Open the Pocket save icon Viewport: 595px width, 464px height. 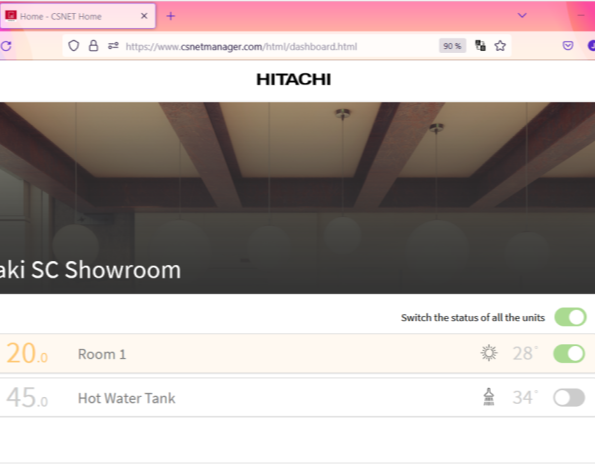(x=568, y=46)
